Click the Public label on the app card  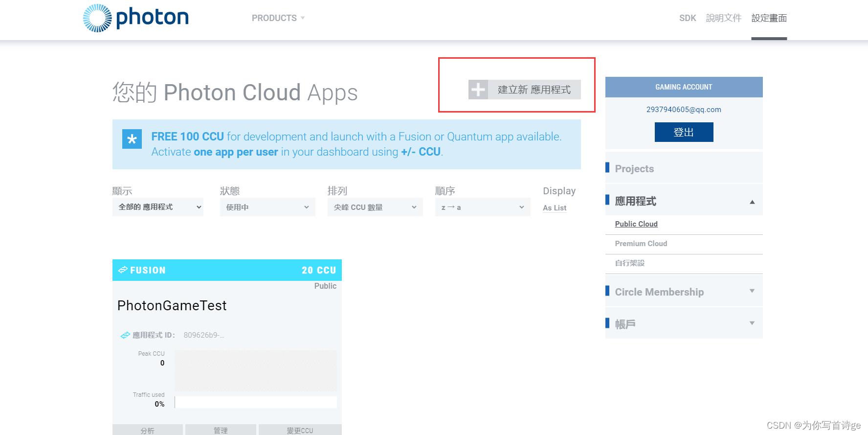(x=325, y=286)
